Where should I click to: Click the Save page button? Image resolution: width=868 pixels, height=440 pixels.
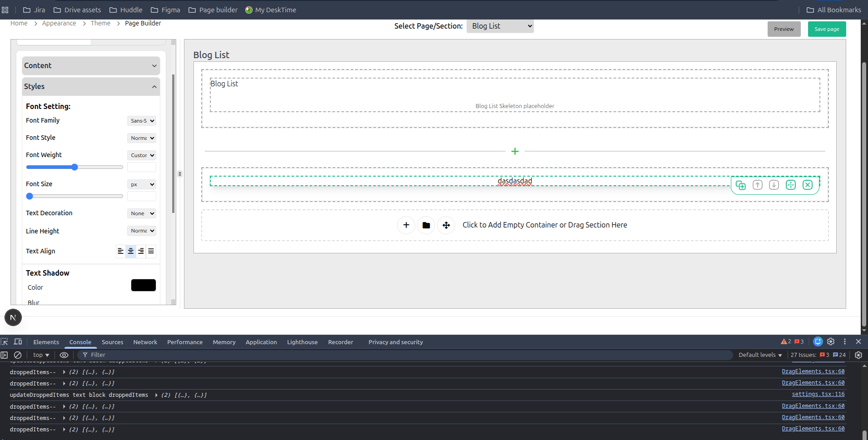point(827,29)
